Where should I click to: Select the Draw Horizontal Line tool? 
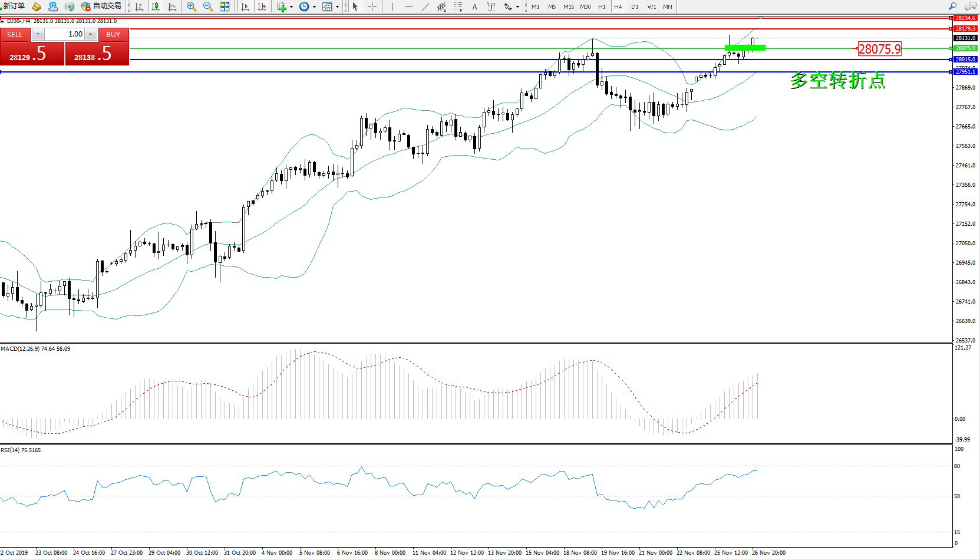(x=409, y=6)
